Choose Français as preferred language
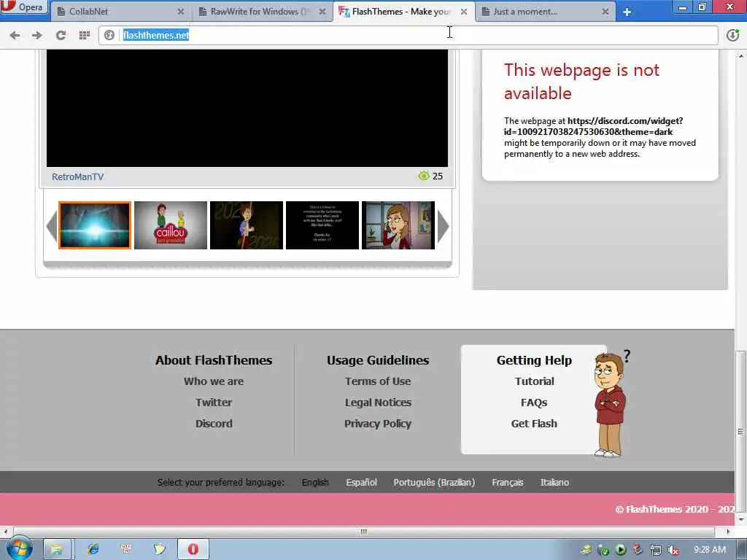Image resolution: width=747 pixels, height=560 pixels. pos(508,483)
